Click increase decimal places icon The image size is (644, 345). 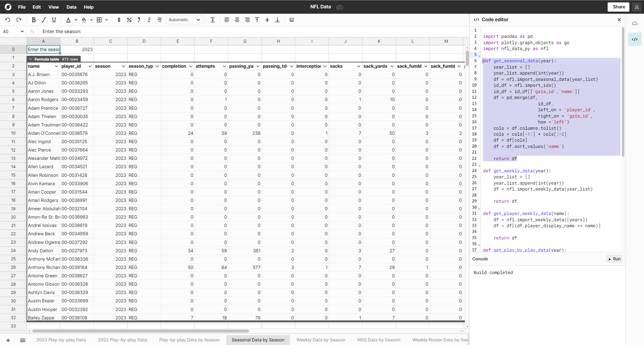point(160,20)
